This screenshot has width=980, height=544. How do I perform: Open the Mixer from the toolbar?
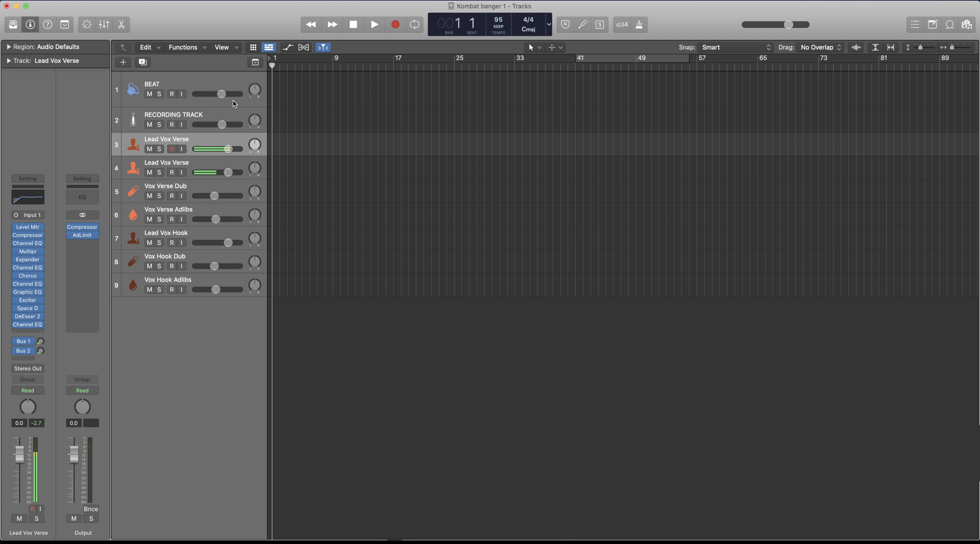(x=104, y=25)
